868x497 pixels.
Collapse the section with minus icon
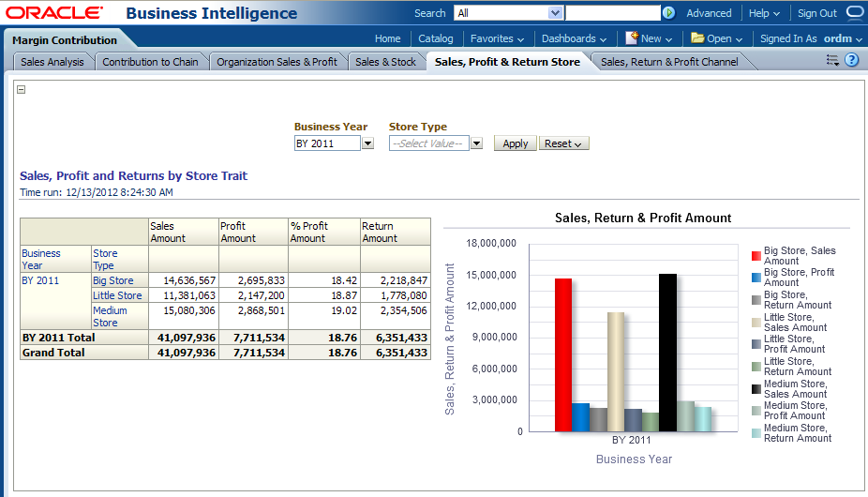pos(22,90)
